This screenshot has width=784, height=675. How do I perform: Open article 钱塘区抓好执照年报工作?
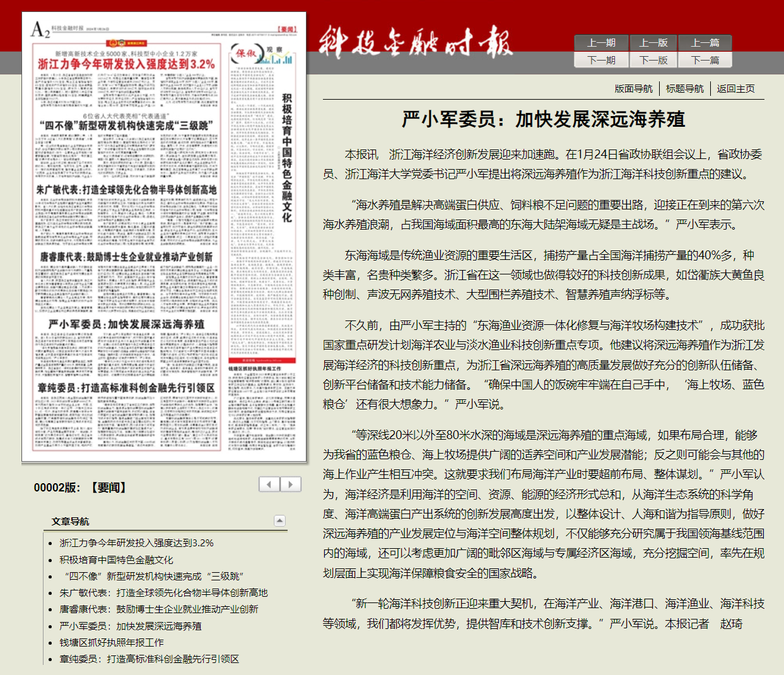pyautogui.click(x=112, y=642)
